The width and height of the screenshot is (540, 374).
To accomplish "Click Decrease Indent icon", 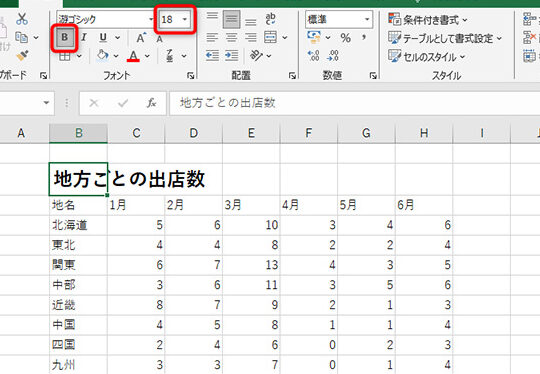I will (x=212, y=55).
